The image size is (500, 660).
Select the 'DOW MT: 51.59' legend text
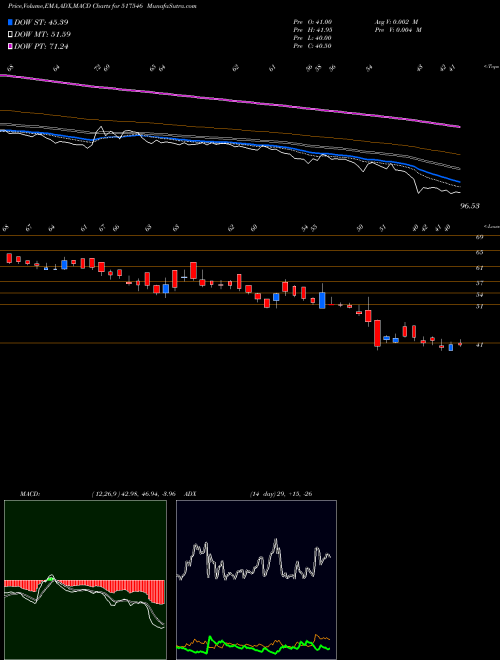[x=42, y=35]
